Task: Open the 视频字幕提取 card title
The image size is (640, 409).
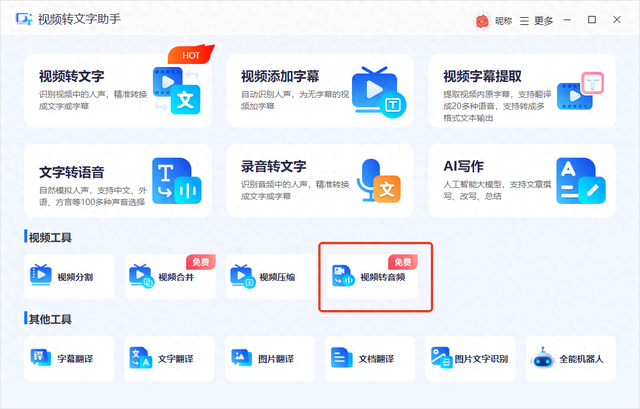Action: 482,76
